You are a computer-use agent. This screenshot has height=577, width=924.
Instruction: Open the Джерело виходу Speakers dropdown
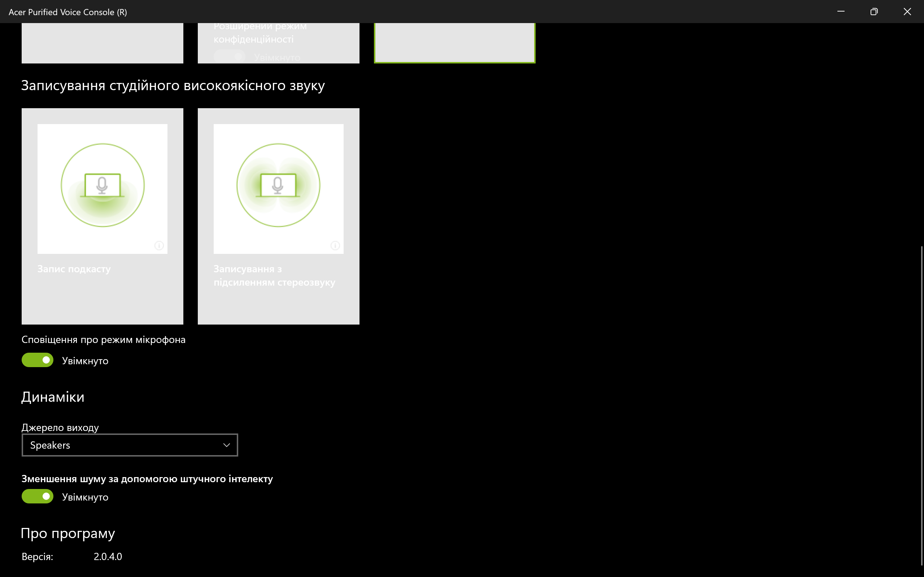pyautogui.click(x=130, y=445)
